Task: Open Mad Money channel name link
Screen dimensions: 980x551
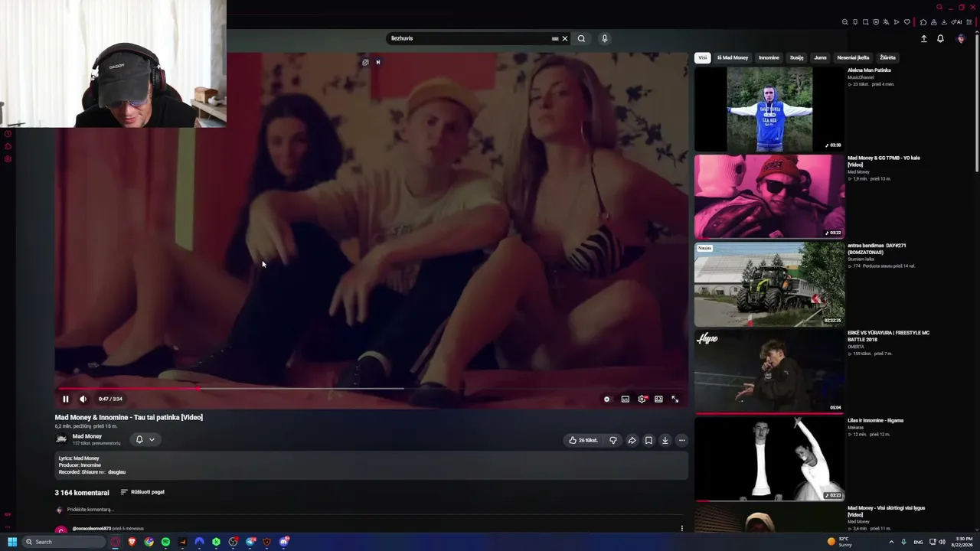Action: coord(87,436)
